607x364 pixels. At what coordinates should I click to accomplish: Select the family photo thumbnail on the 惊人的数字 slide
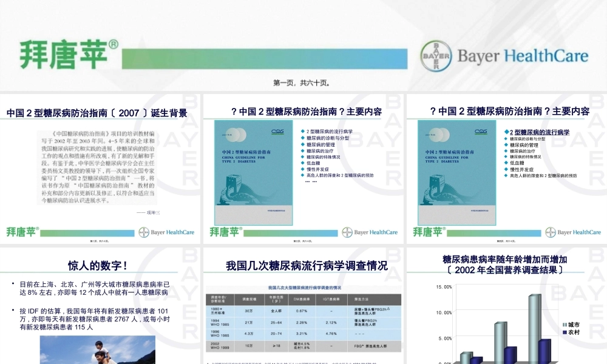pos(97,352)
